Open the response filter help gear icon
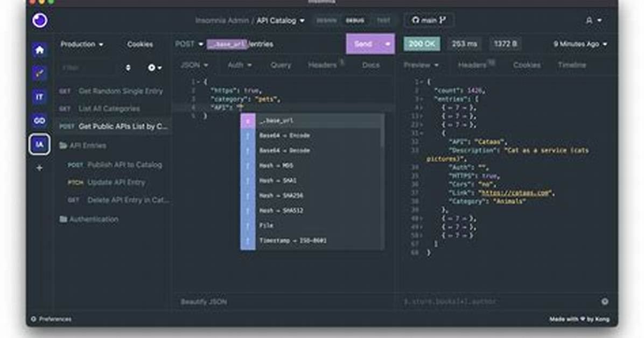 pos(605,301)
